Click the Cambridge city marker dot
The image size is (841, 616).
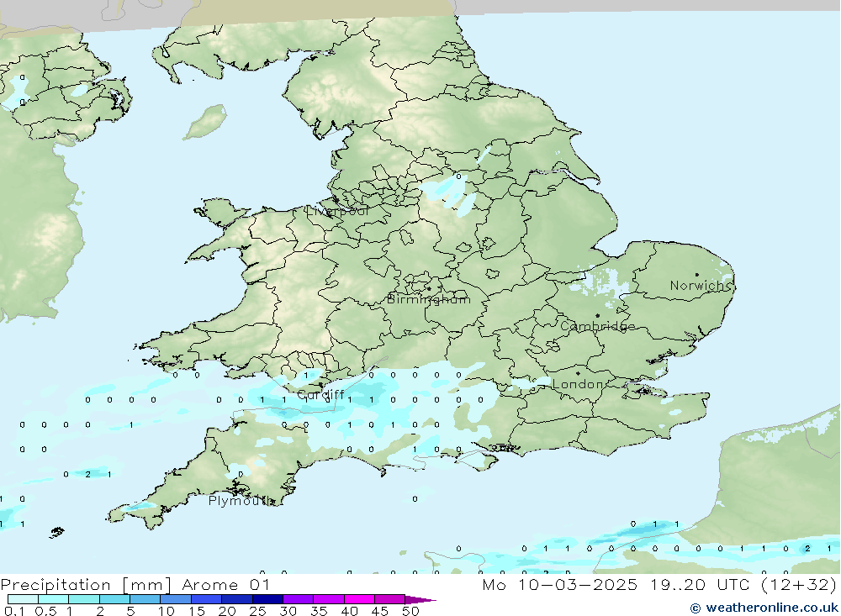pyautogui.click(x=597, y=316)
